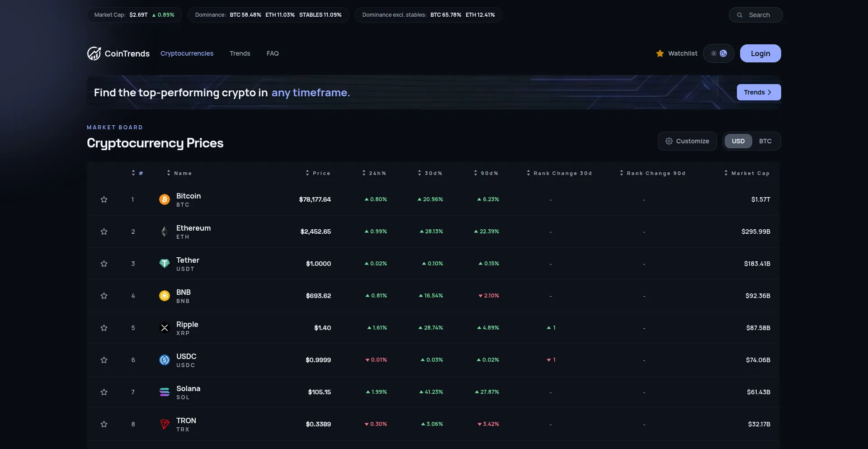Sort the table by Price
The height and width of the screenshot is (449, 868).
click(x=318, y=173)
